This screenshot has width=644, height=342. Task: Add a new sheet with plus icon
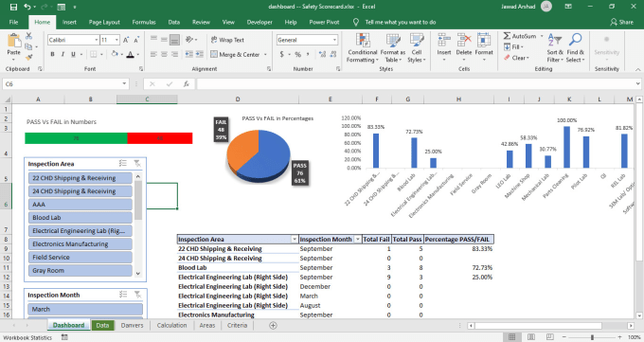[273, 325]
